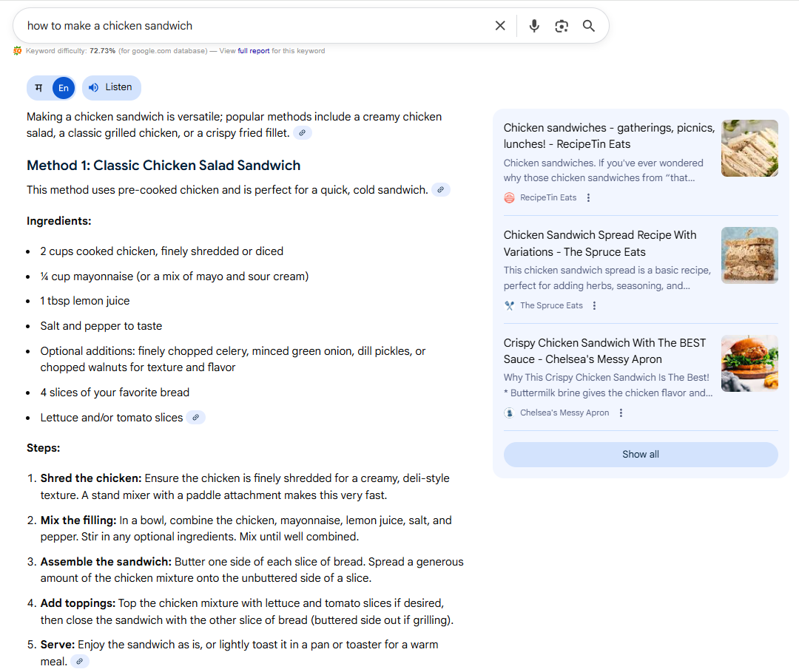Click the Show all button
This screenshot has height=672, width=799.
point(640,454)
